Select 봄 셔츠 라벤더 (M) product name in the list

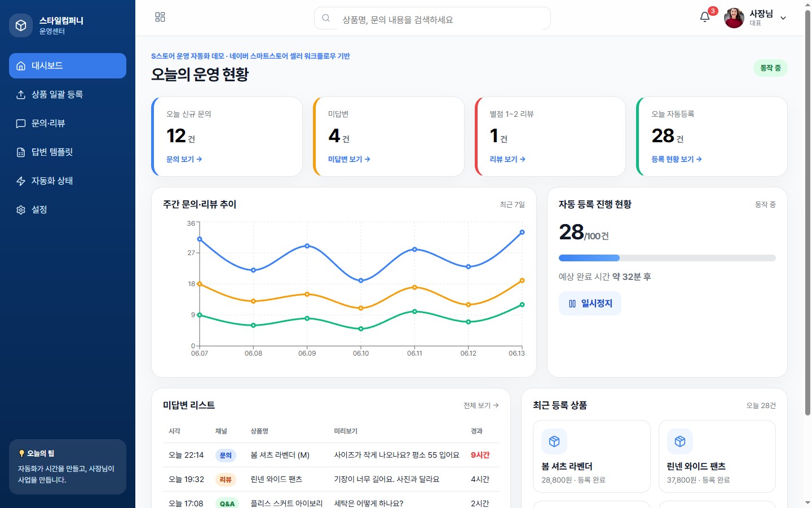click(x=280, y=455)
